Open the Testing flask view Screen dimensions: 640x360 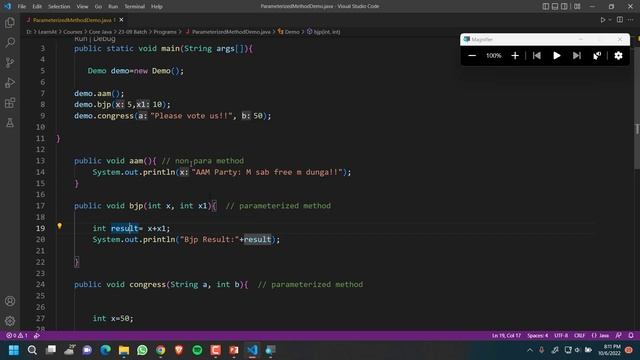[x=10, y=122]
